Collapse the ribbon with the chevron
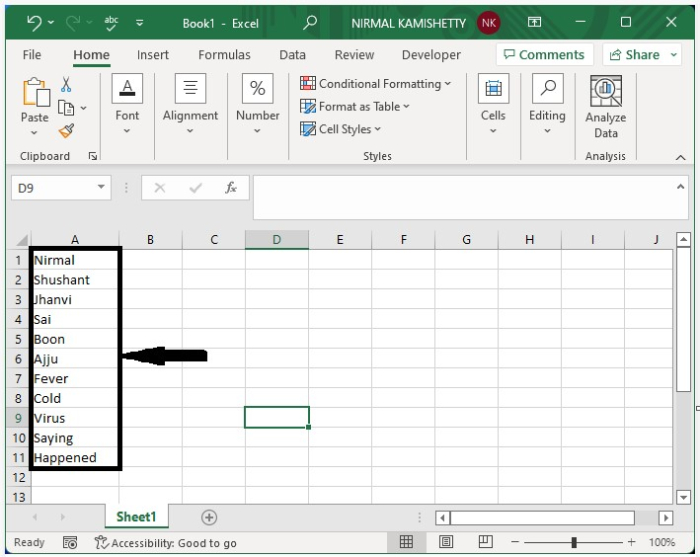Viewport: 700px width, 557px height. pyautogui.click(x=680, y=157)
